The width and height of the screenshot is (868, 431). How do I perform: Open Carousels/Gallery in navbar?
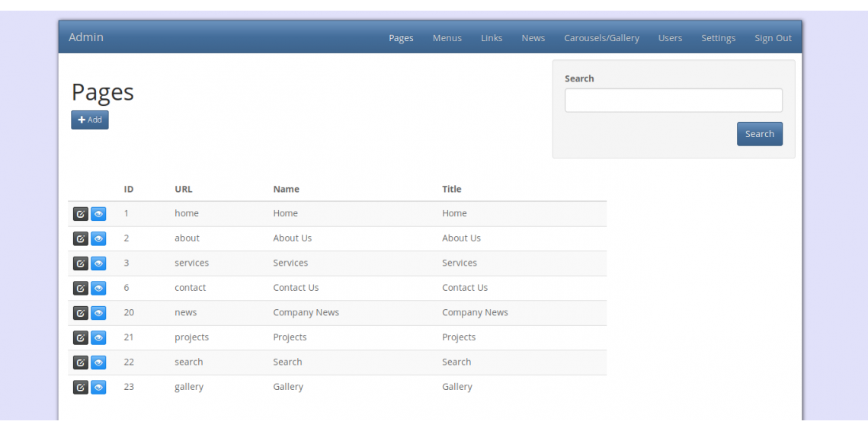click(602, 38)
